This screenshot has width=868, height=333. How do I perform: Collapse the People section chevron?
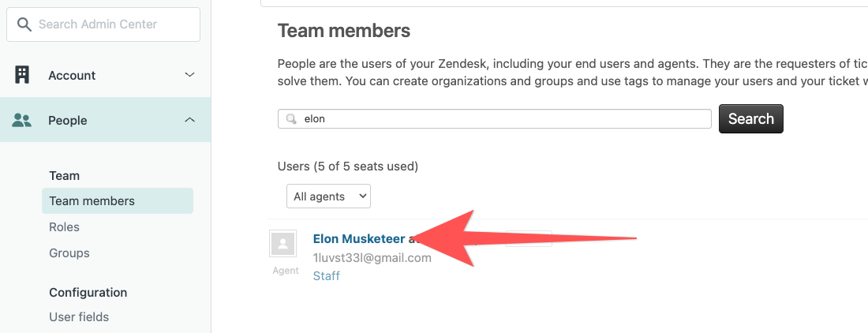[x=190, y=119]
